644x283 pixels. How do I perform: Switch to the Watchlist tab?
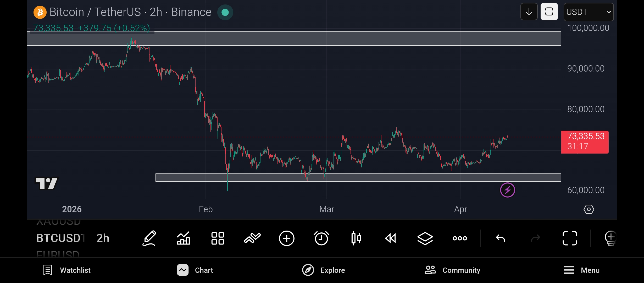[67, 270]
